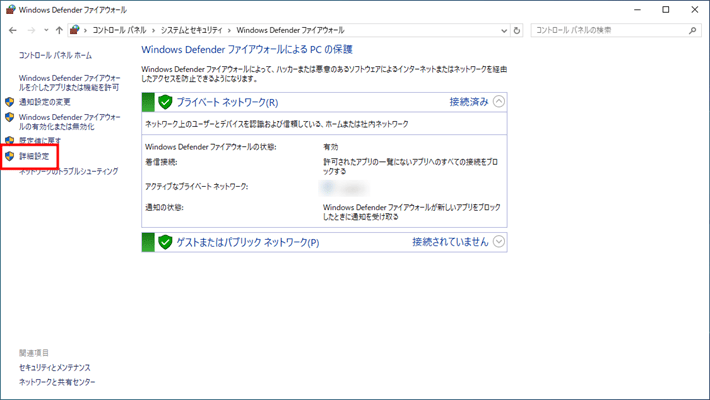
Task: Open 既定値に戻す link
Action: coord(40,140)
